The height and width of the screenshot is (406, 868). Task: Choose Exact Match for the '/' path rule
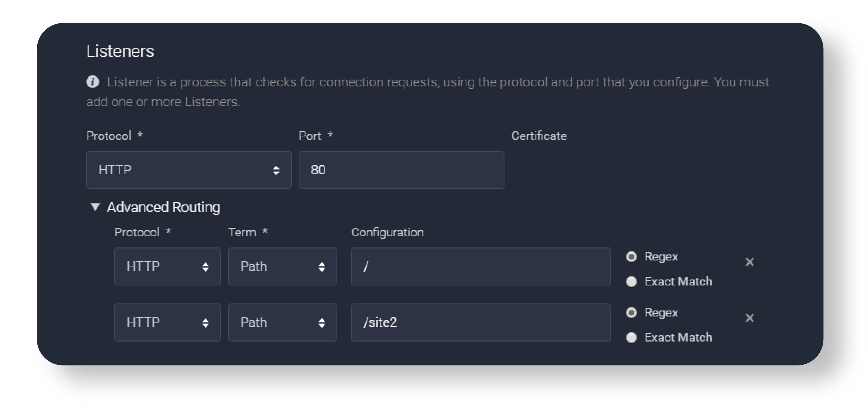pos(631,281)
